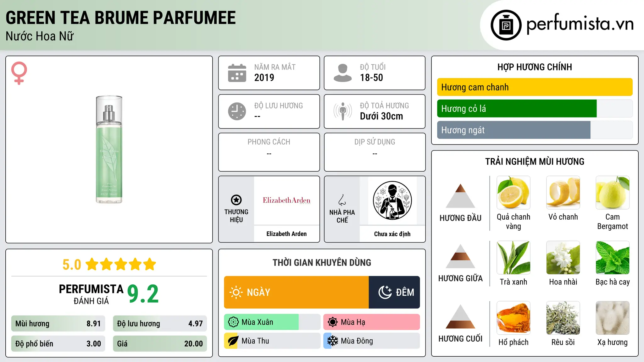Click the perfumista.vn perfume bottle logo icon
644x362 pixels.
tap(506, 25)
